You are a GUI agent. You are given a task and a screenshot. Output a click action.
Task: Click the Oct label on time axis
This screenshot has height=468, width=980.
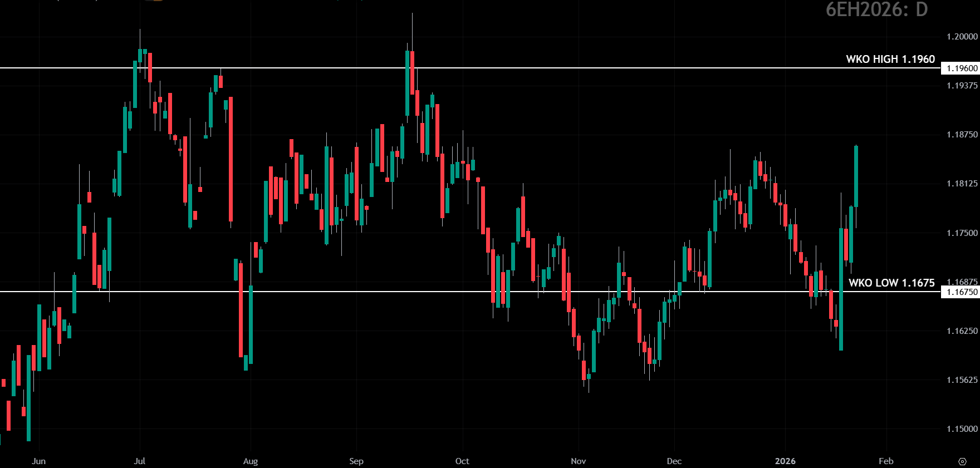462,461
